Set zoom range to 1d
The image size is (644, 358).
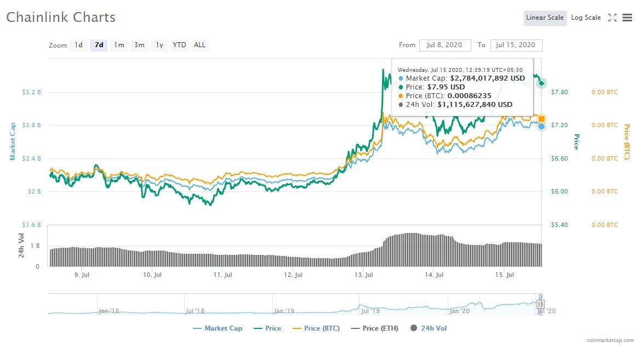(x=78, y=45)
